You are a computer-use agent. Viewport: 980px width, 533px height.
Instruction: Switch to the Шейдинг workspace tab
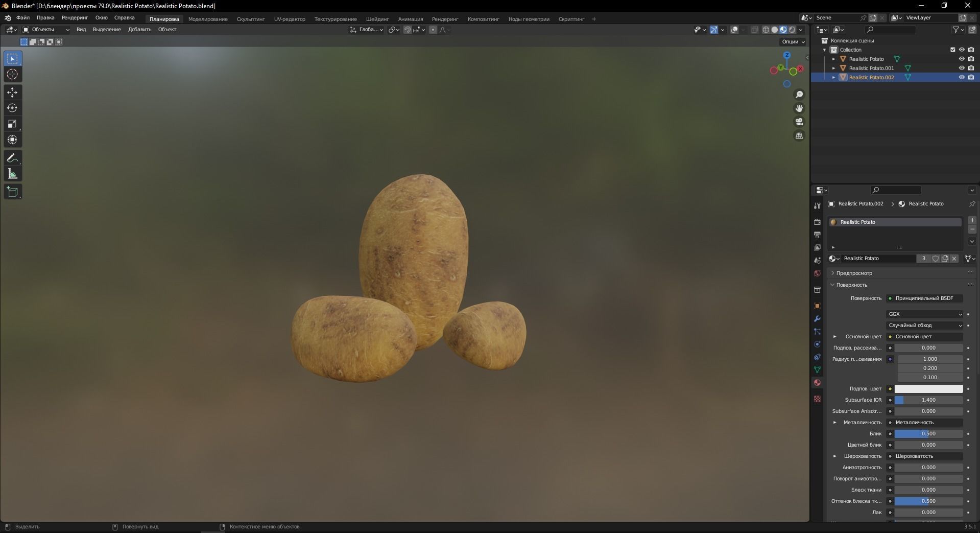click(377, 18)
